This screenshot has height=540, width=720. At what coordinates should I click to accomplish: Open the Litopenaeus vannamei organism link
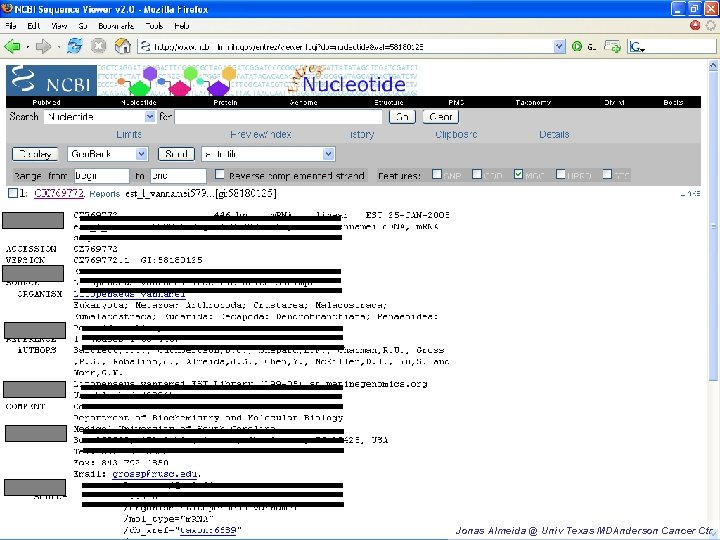point(129,294)
